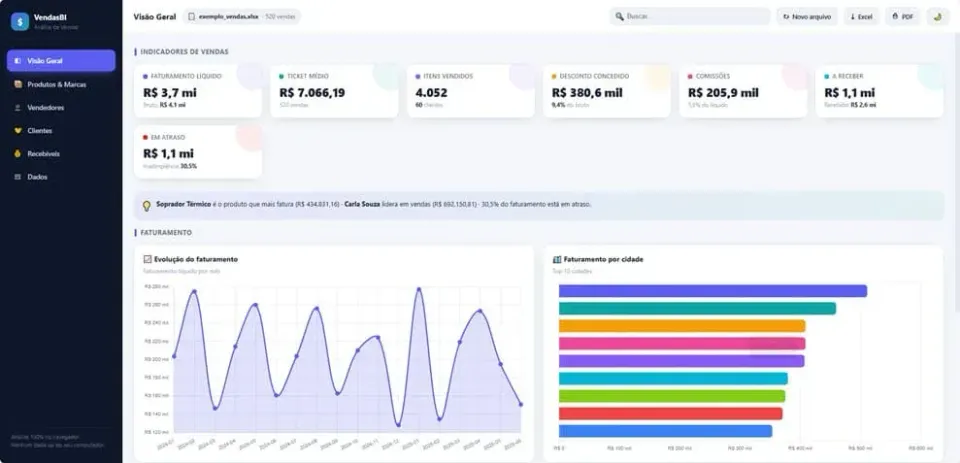
Task: Toggle dark mode with the moon icon
Action: click(937, 17)
